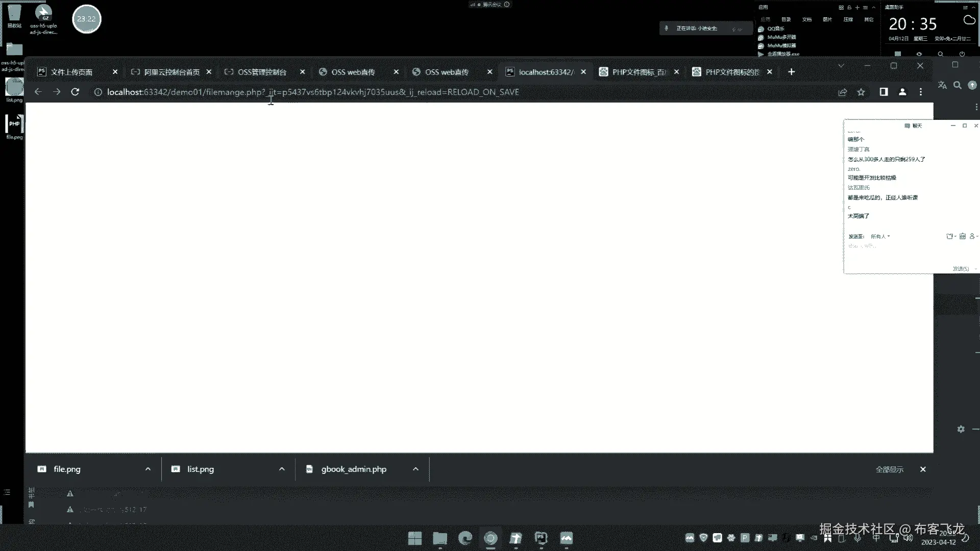The image size is (980, 551).
Task: Click 全部显示 in downloads bar
Action: click(x=889, y=469)
